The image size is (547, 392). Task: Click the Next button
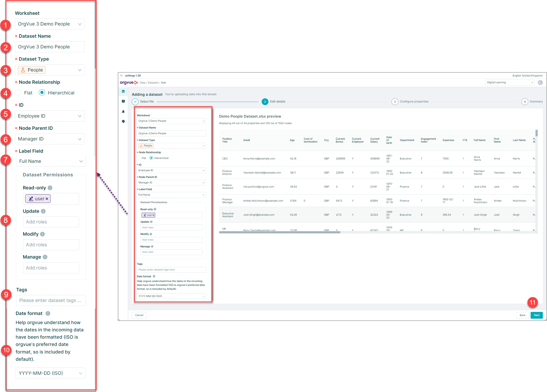tap(537, 315)
